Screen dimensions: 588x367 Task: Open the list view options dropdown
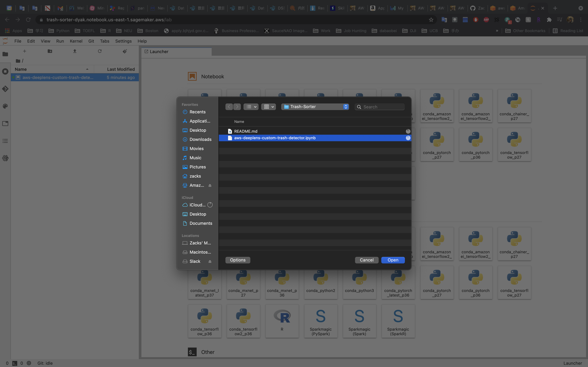(x=251, y=107)
